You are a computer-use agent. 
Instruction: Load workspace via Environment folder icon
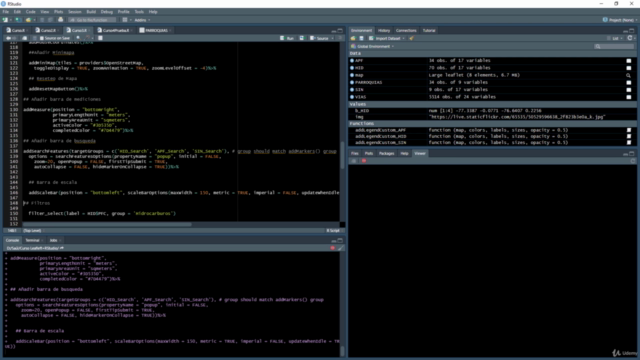pyautogui.click(x=353, y=38)
